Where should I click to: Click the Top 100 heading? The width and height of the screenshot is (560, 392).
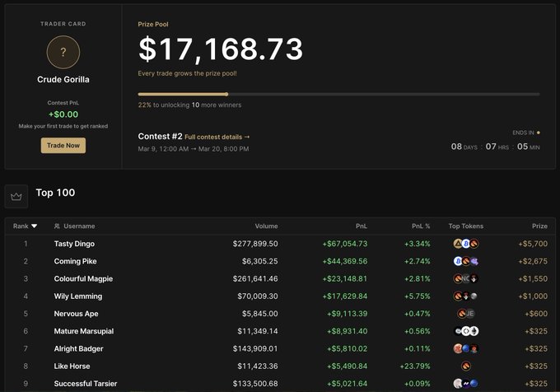click(55, 193)
